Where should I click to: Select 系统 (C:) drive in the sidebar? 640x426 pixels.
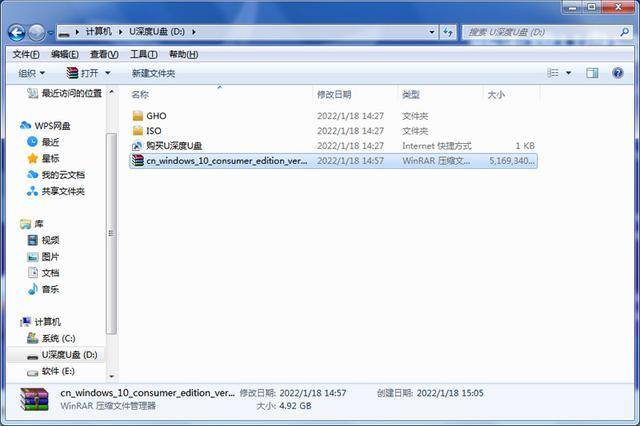pyautogui.click(x=51, y=338)
